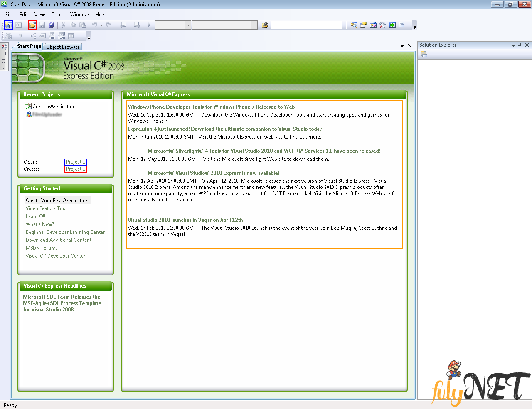Open the File menu
Screen dimensions: 532x409
tap(9, 14)
